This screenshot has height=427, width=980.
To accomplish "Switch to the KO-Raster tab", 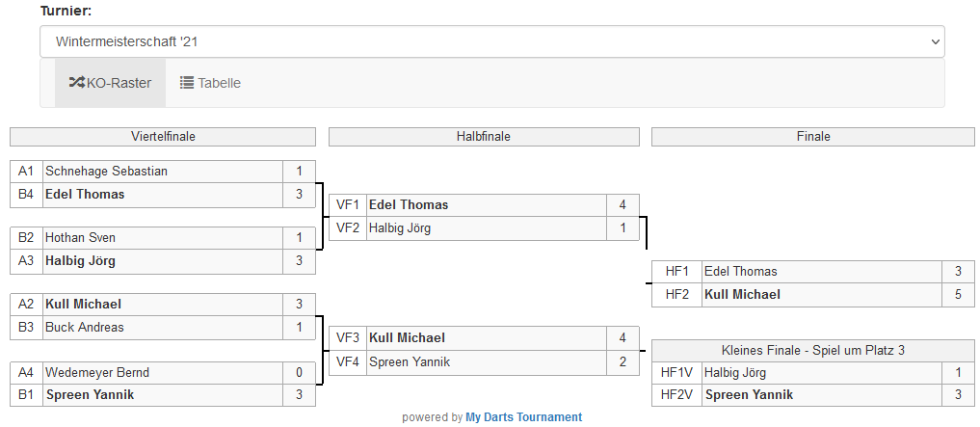I will pyautogui.click(x=110, y=83).
